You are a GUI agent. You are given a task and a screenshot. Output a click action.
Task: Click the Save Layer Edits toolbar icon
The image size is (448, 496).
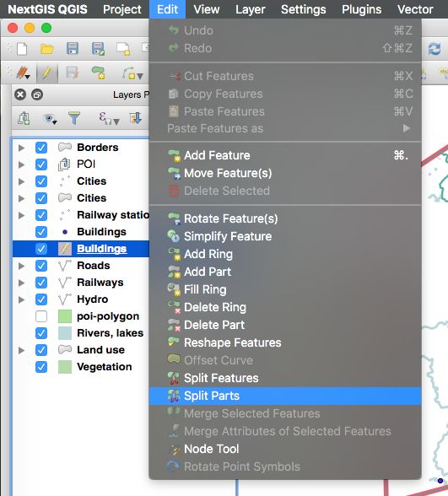tap(73, 73)
